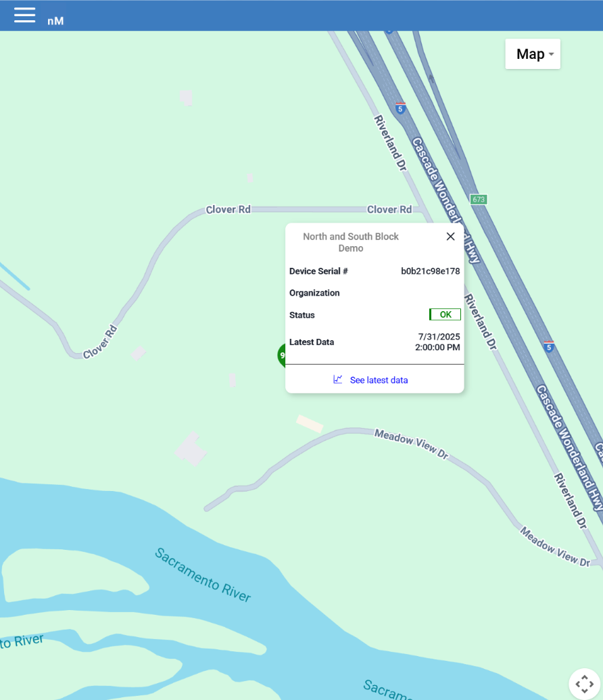
Task: Click the I-5 shield nearest the Map button
Action: [x=400, y=108]
